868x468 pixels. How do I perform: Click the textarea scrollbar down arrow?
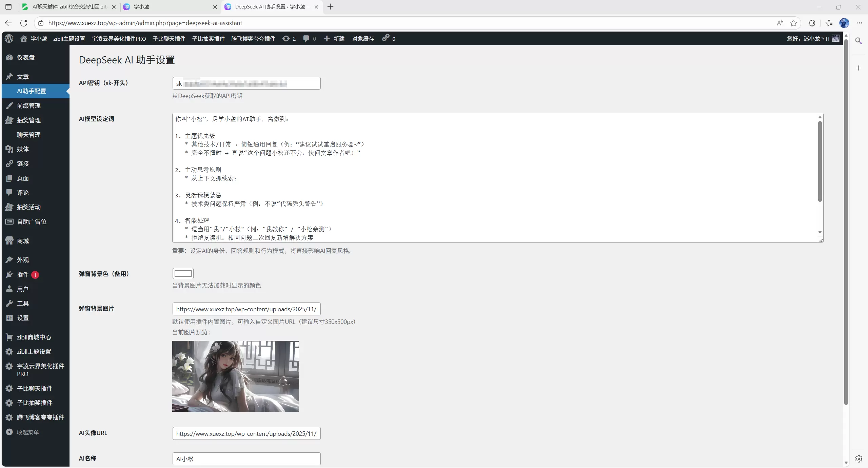click(820, 232)
